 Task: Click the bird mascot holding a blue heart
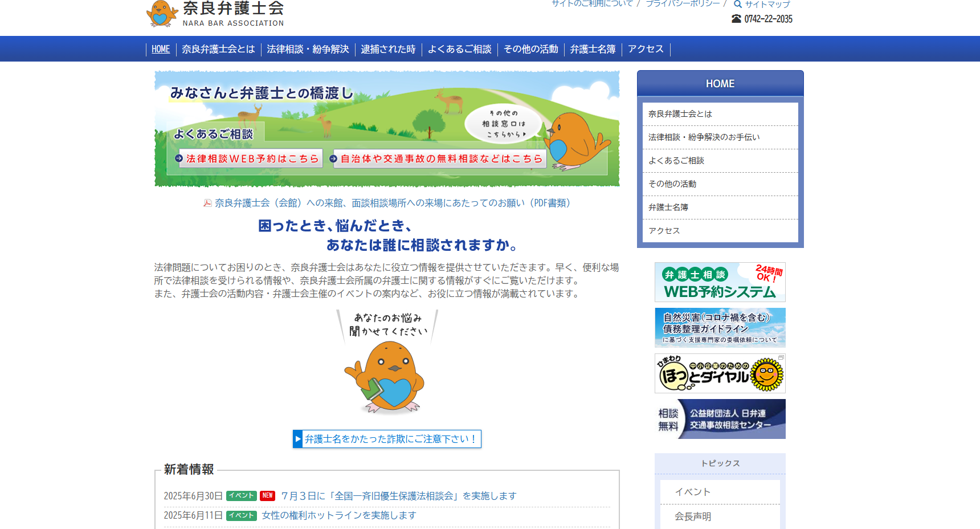coord(386,377)
